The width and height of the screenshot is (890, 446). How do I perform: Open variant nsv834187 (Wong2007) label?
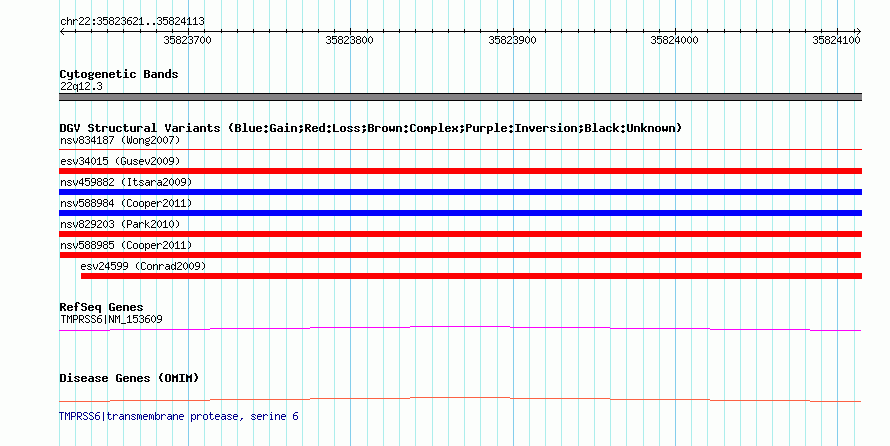coord(120,140)
